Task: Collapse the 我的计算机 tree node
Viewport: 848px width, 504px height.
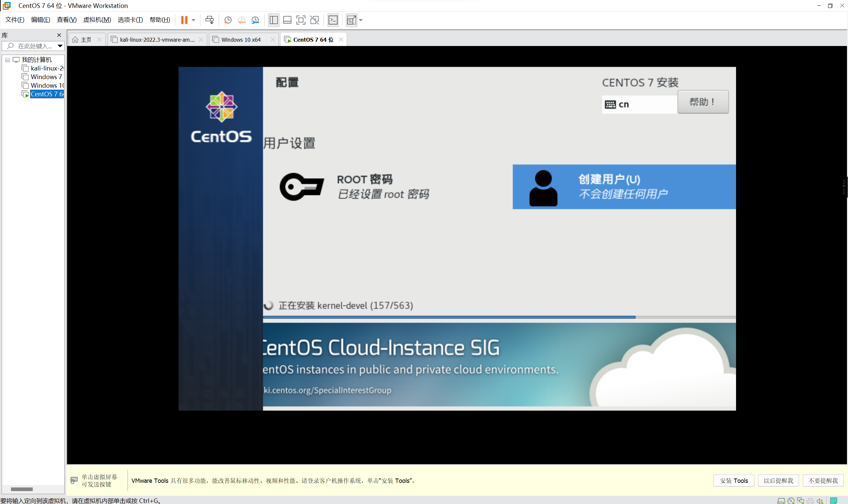Action: pos(7,60)
